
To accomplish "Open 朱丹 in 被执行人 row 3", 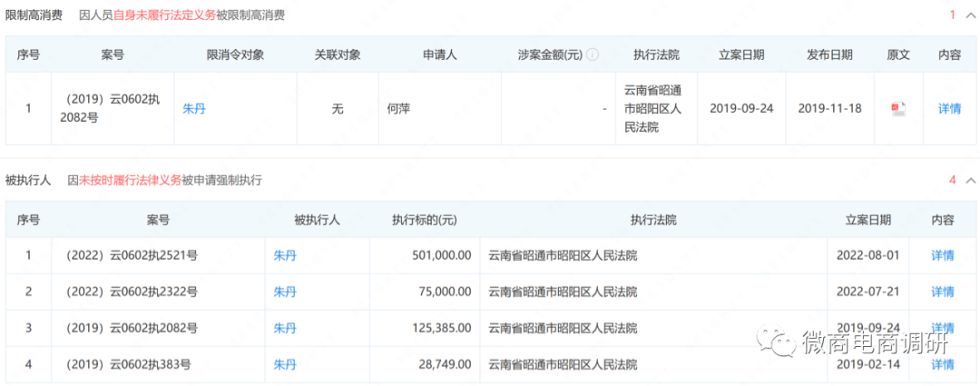I will click(x=285, y=328).
